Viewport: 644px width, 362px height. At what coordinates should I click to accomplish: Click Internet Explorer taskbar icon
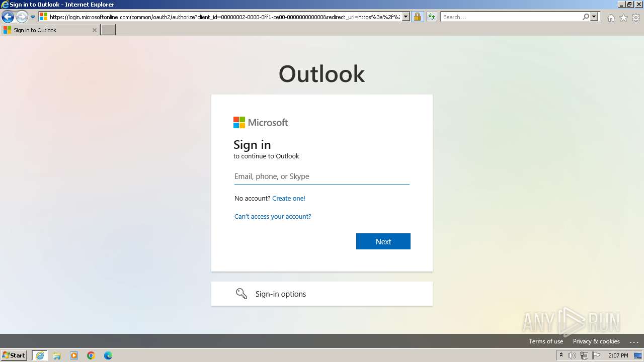40,355
